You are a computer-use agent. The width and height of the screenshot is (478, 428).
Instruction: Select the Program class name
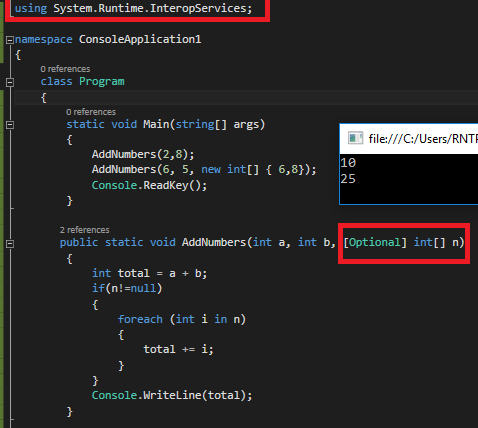pos(102,81)
